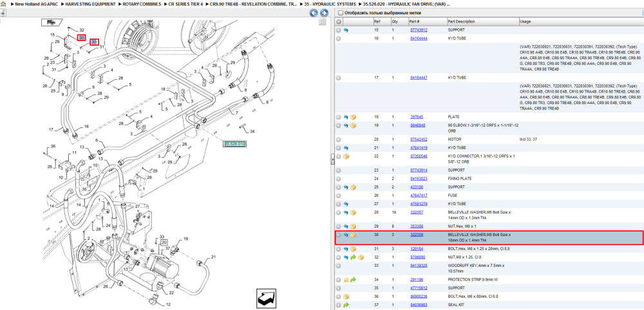Click boxed callout 20 on diagram
The image size is (644, 310).
point(164,242)
